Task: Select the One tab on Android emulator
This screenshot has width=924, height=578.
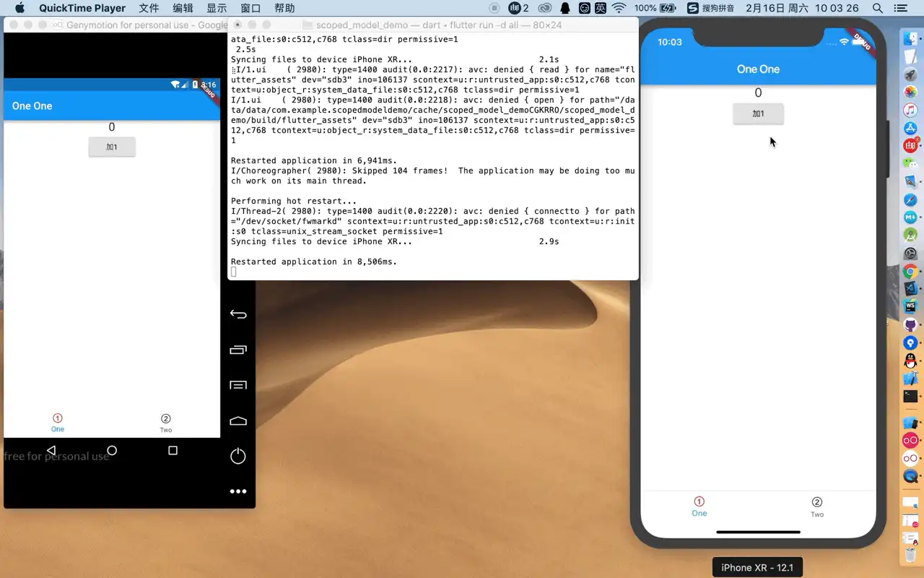Action: pos(58,423)
